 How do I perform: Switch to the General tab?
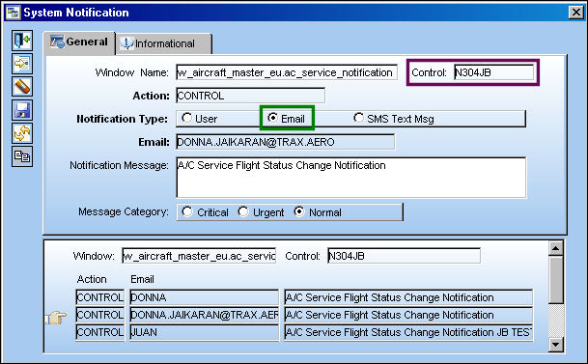click(79, 42)
